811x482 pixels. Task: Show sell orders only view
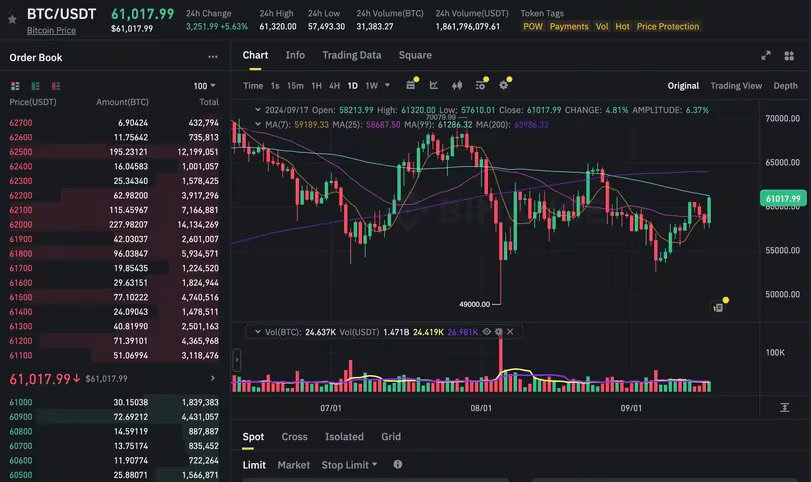pyautogui.click(x=56, y=86)
